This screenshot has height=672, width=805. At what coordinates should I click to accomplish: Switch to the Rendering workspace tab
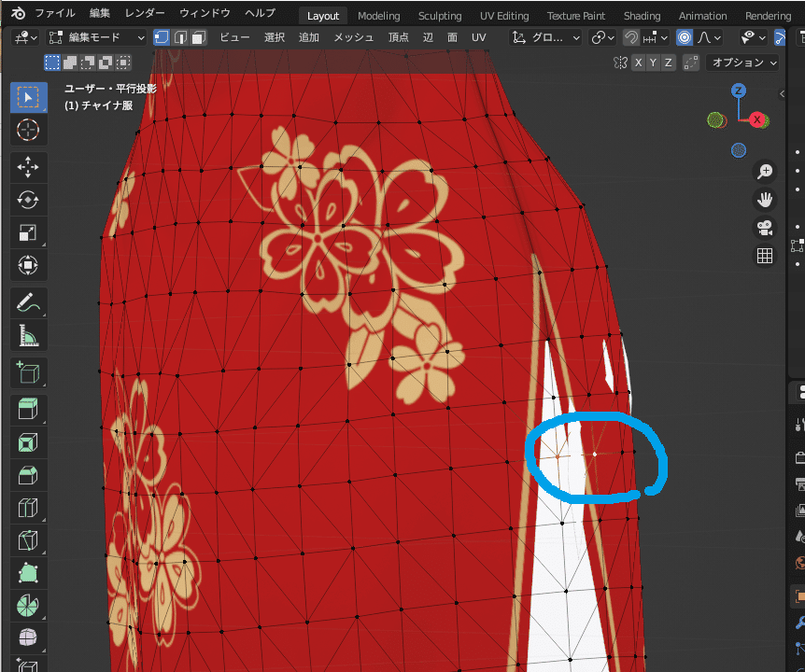point(768,16)
